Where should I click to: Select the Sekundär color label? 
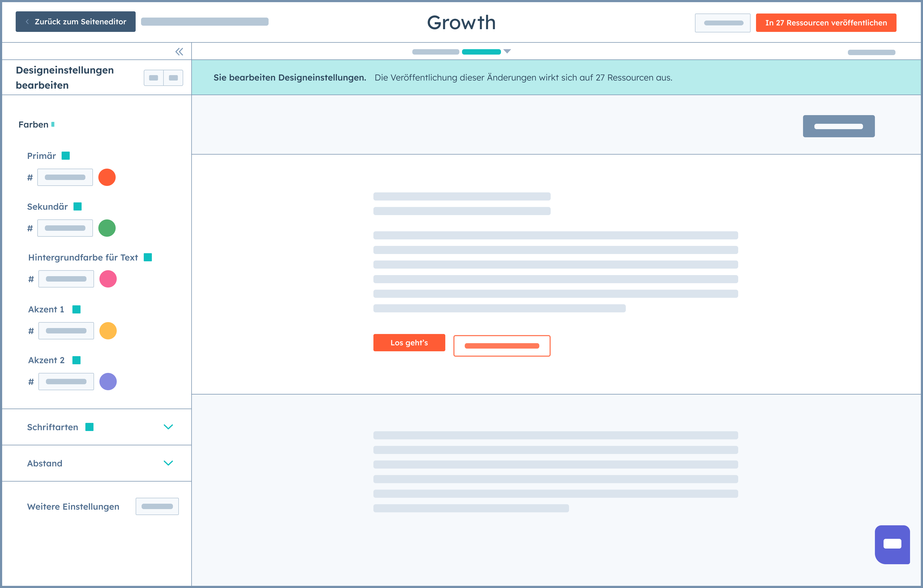point(47,206)
